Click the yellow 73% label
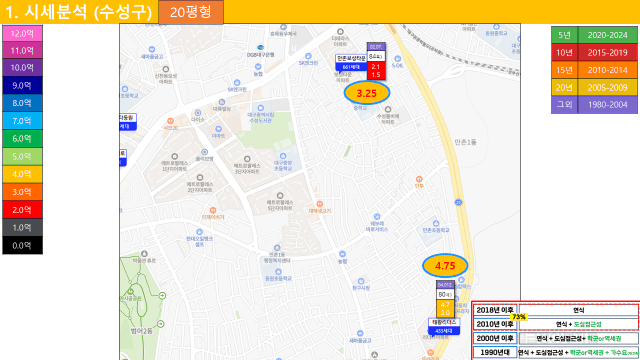This screenshot has width=640, height=360. [x=518, y=317]
